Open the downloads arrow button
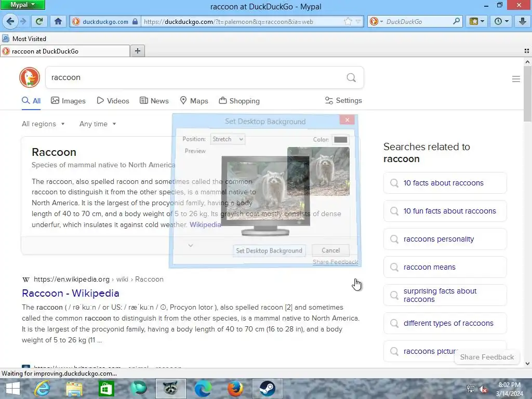 [x=523, y=21]
